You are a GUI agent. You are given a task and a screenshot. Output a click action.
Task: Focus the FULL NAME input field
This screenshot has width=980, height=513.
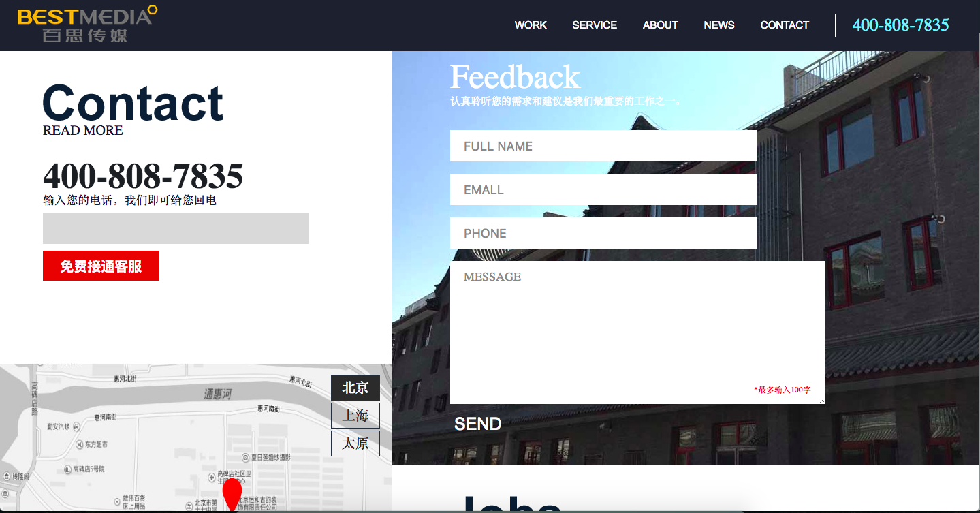pyautogui.click(x=603, y=146)
